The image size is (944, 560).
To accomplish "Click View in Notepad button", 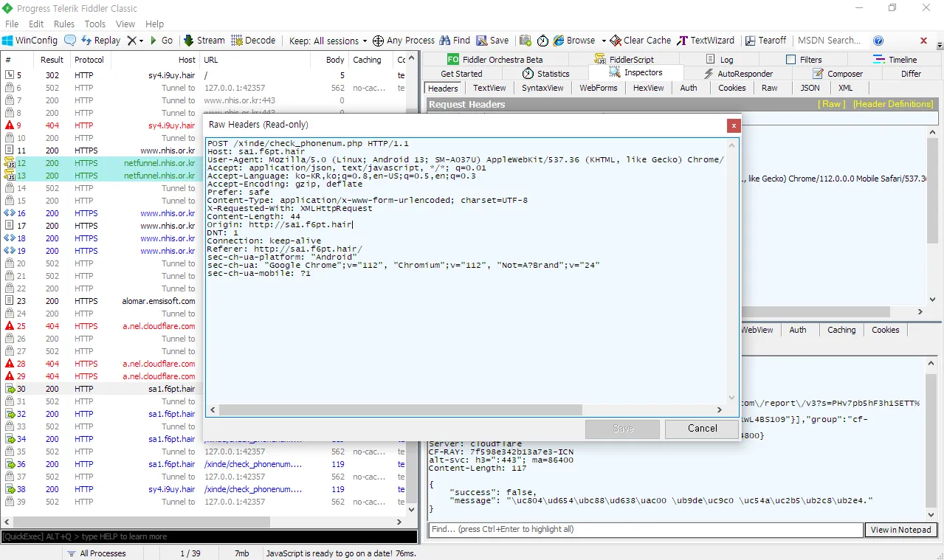I will (900, 530).
